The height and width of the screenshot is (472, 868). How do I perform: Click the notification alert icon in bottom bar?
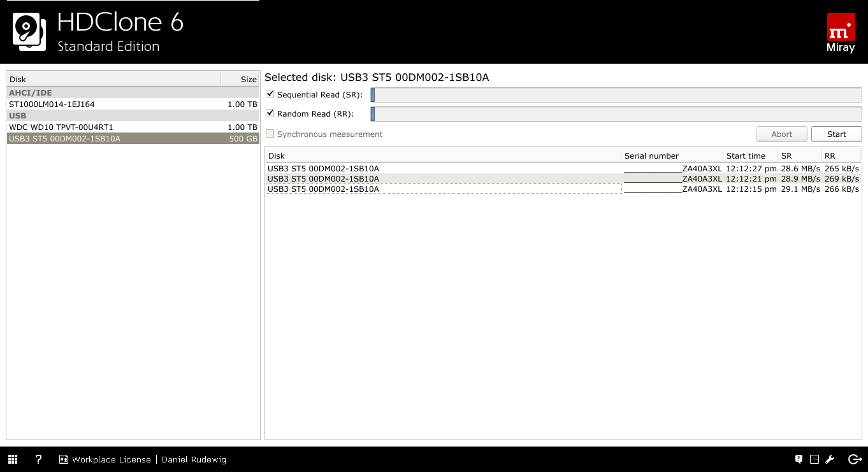click(799, 459)
